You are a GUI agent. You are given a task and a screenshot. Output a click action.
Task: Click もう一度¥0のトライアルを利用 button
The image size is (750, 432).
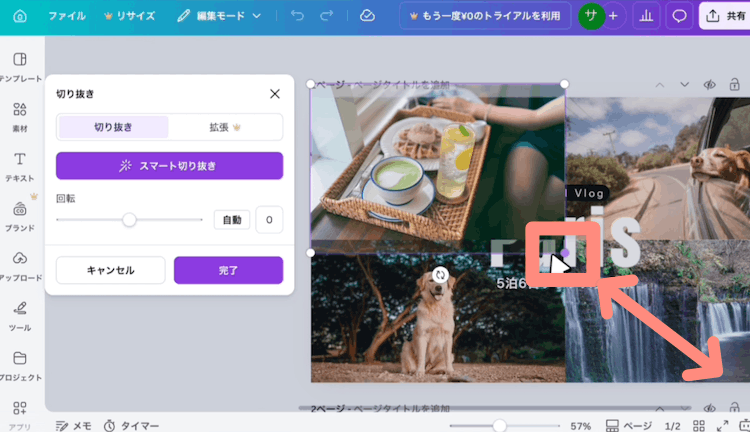pos(485,16)
